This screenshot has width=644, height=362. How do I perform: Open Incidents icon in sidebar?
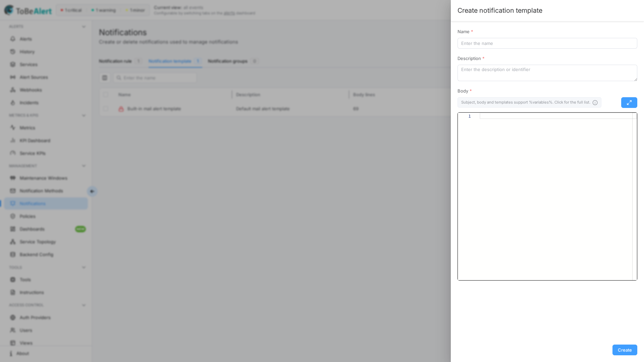point(13,103)
